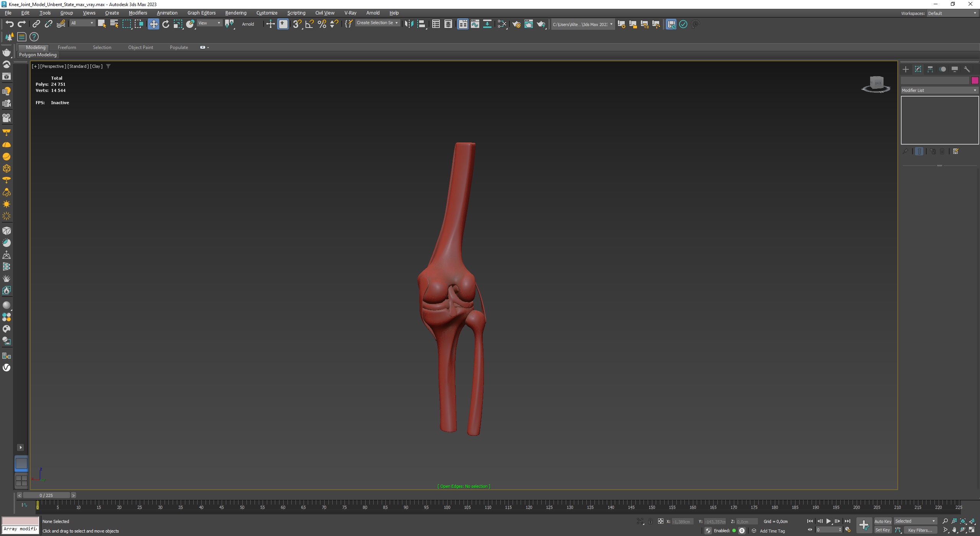Open the Render Setup teapot icon
The height and width of the screenshot is (536, 980).
point(516,24)
